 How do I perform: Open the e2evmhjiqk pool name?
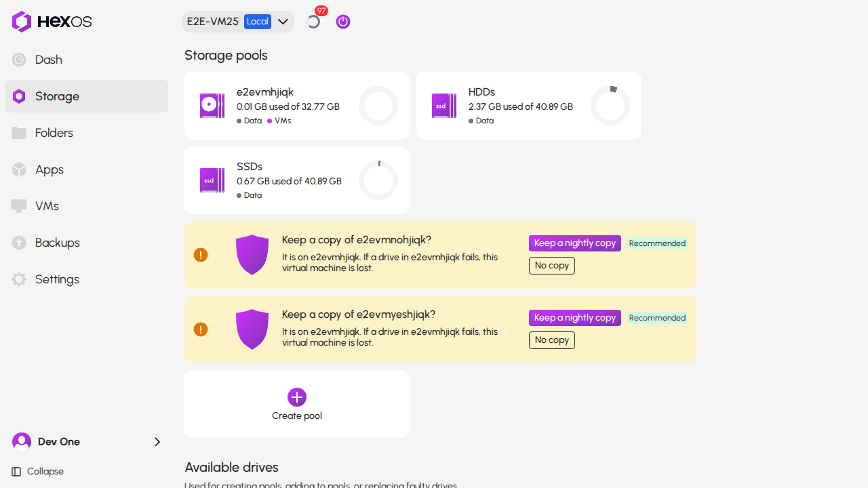265,92
